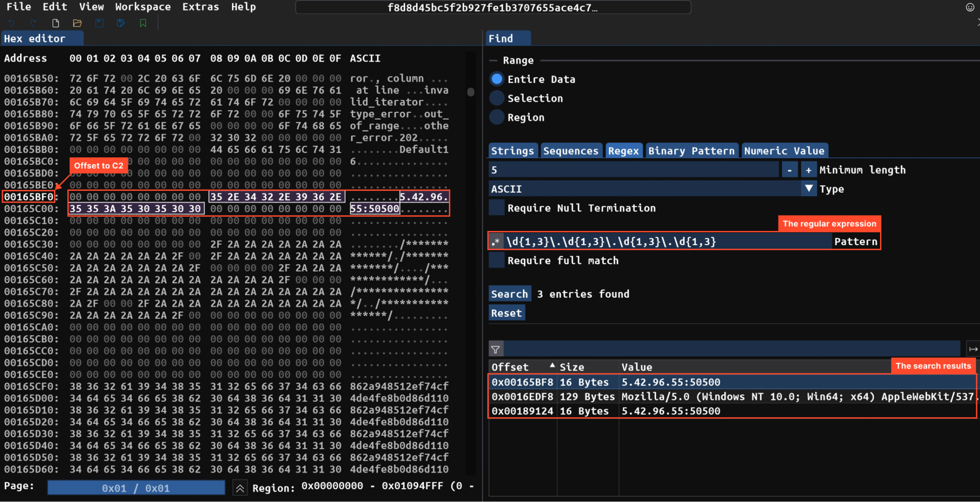This screenshot has height=502, width=980.
Task: Click the up-chevron button next to Region
Action: point(240,488)
